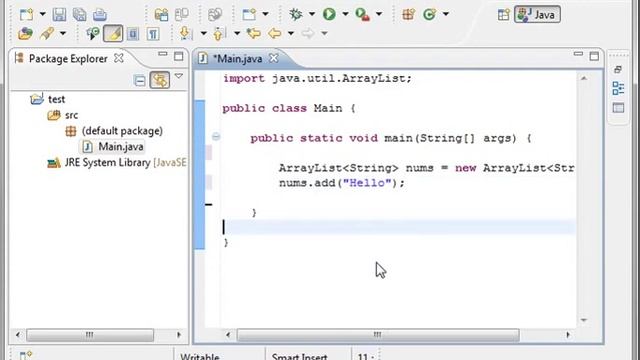Collapse the main method fold marker
The width and height of the screenshot is (640, 360).
[216, 137]
